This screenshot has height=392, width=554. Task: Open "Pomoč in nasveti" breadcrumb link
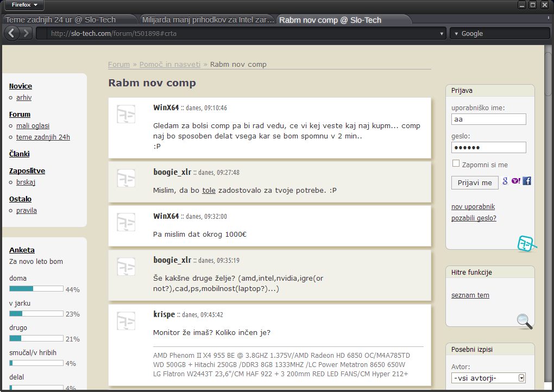pos(169,64)
